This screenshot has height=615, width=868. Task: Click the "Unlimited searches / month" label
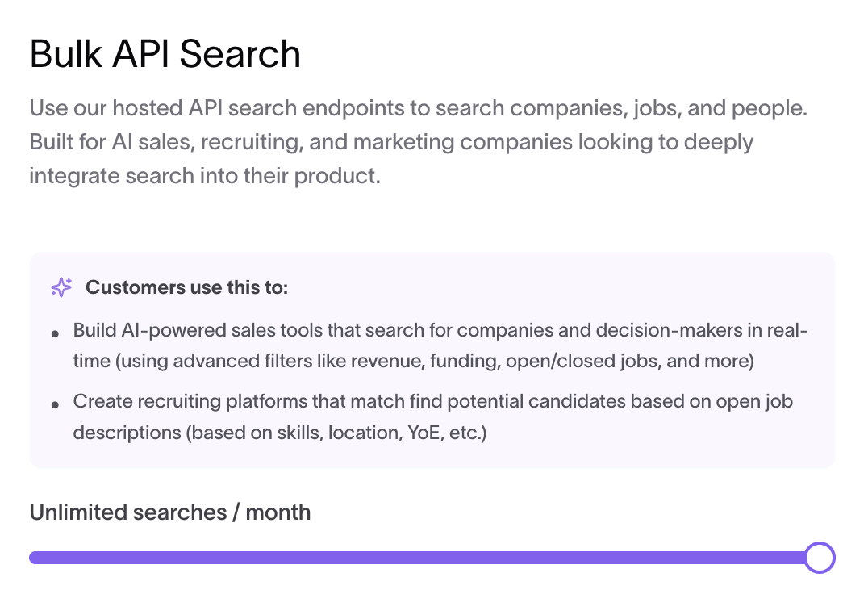170,512
